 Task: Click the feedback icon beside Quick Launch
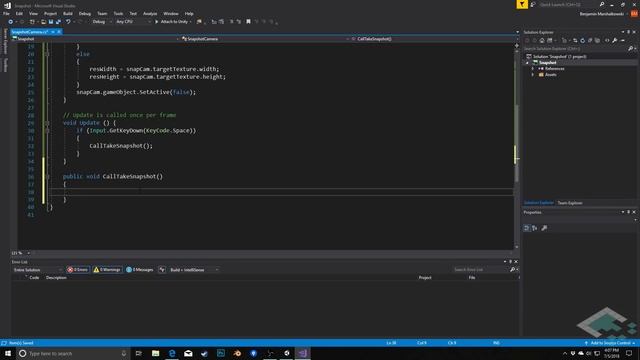tap(533, 4)
